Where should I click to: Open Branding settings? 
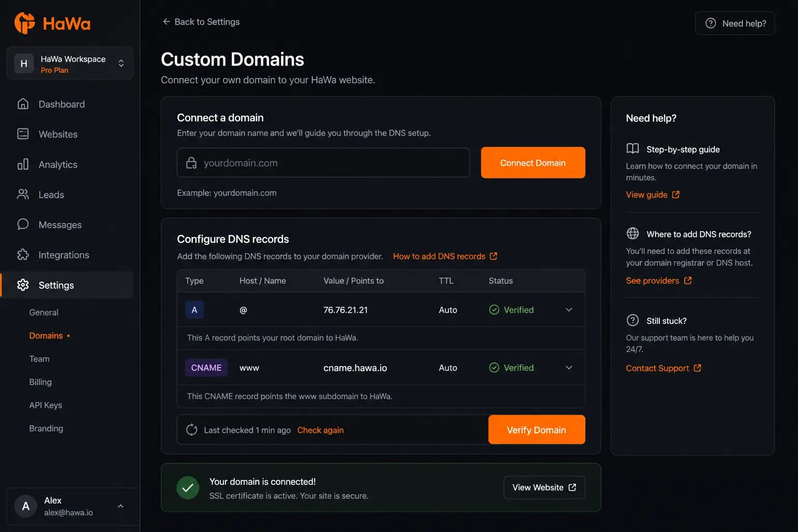(x=46, y=428)
